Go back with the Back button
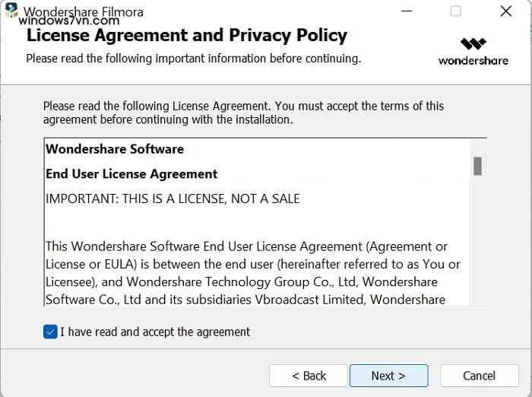This screenshot has width=532, height=397. coord(309,376)
